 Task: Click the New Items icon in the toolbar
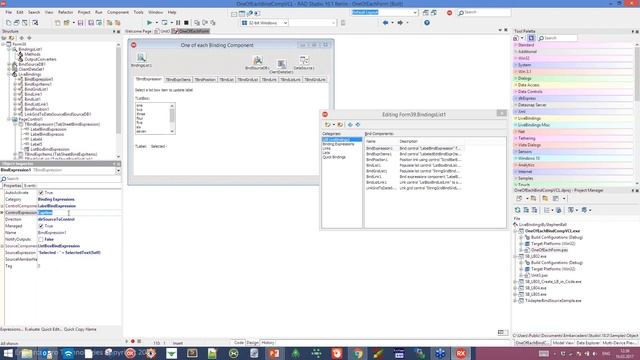pyautogui.click(x=58, y=23)
